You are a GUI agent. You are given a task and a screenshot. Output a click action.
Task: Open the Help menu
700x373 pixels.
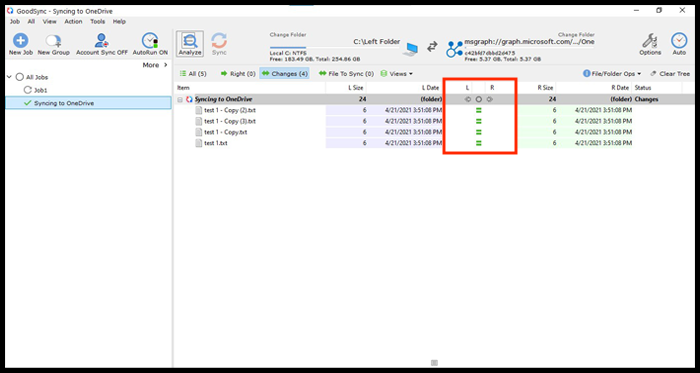pos(119,21)
